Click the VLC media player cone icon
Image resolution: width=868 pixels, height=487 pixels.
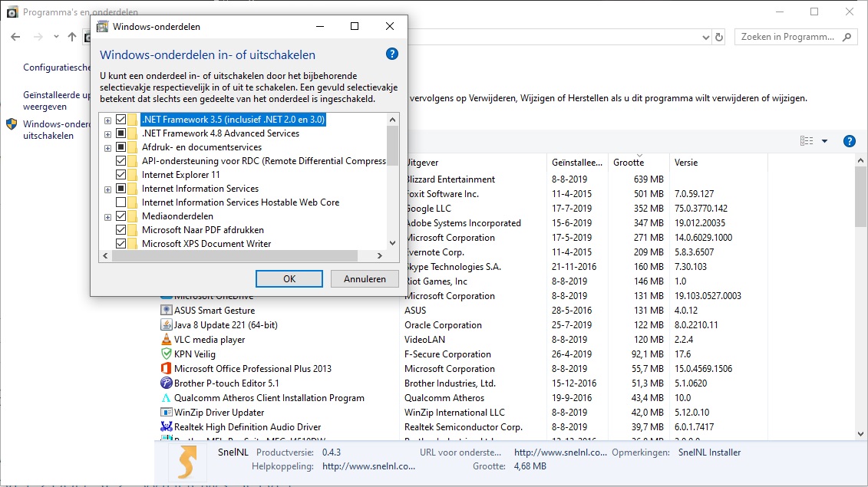point(166,339)
